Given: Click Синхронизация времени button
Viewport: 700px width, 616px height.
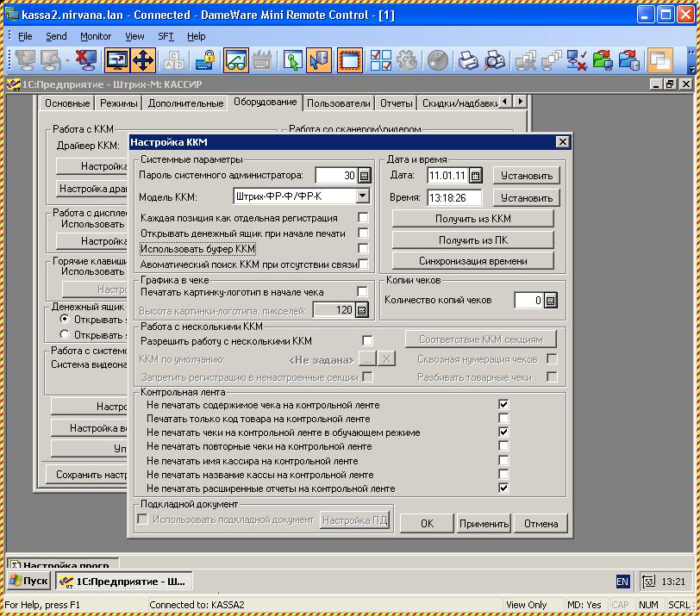Looking at the screenshot, I should (x=472, y=261).
